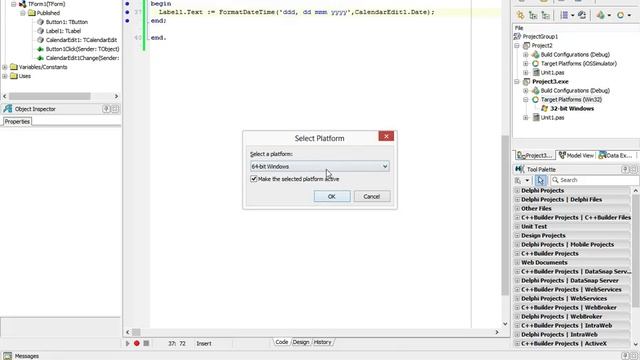This screenshot has width=640, height=360.
Task: Click the play macro button in status bar
Action: (x=127, y=344)
